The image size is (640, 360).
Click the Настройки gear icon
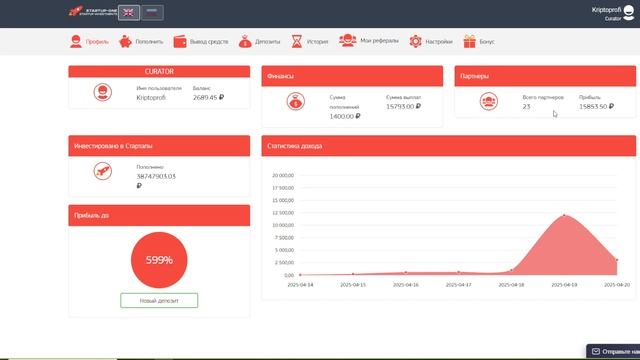tap(416, 41)
